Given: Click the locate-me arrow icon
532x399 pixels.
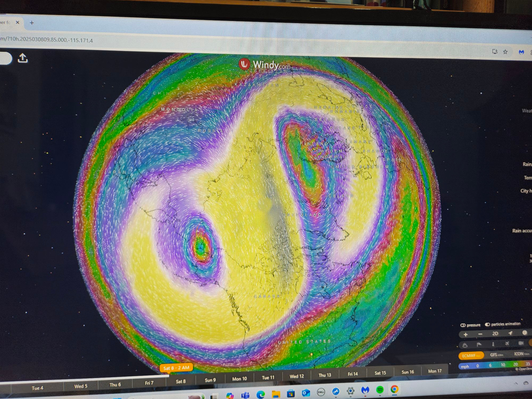Looking at the screenshot, I should (510, 333).
